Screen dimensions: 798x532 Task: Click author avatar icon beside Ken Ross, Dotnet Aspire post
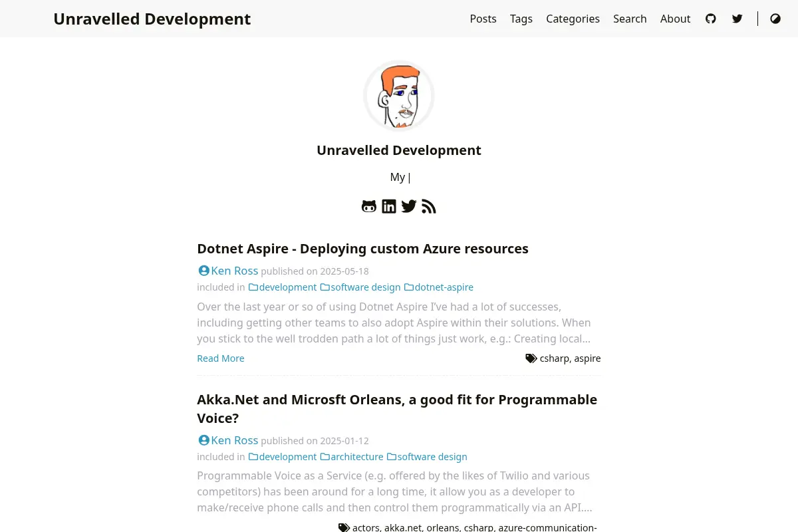[204, 271]
